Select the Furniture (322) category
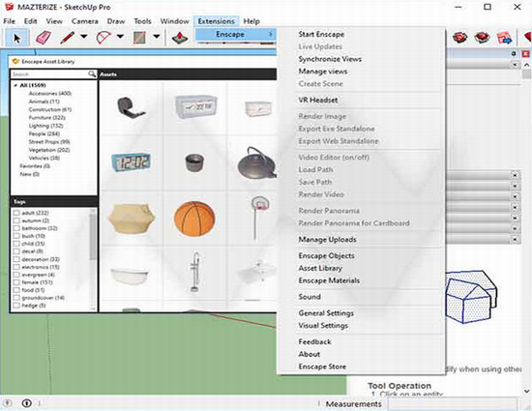The width and height of the screenshot is (532, 411). coord(46,118)
